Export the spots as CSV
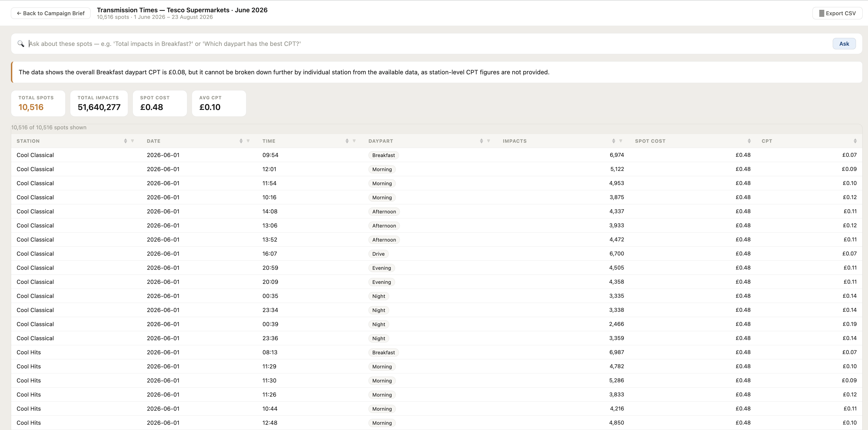The width and height of the screenshot is (868, 430). click(x=837, y=13)
